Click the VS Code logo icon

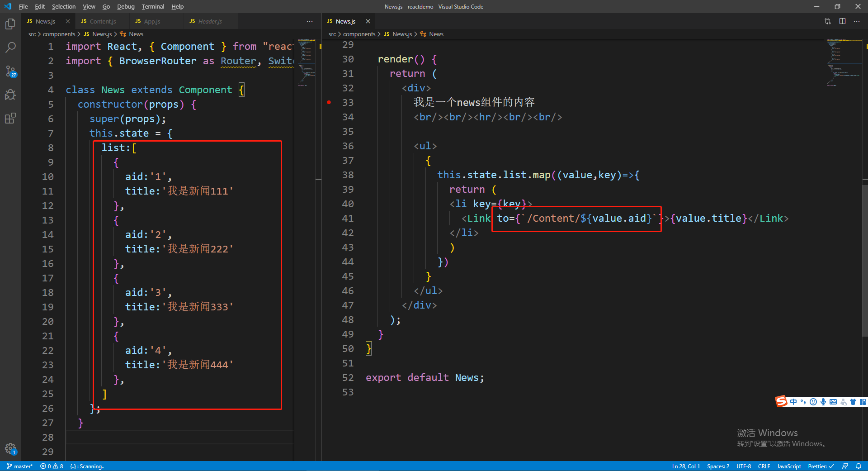coord(8,6)
